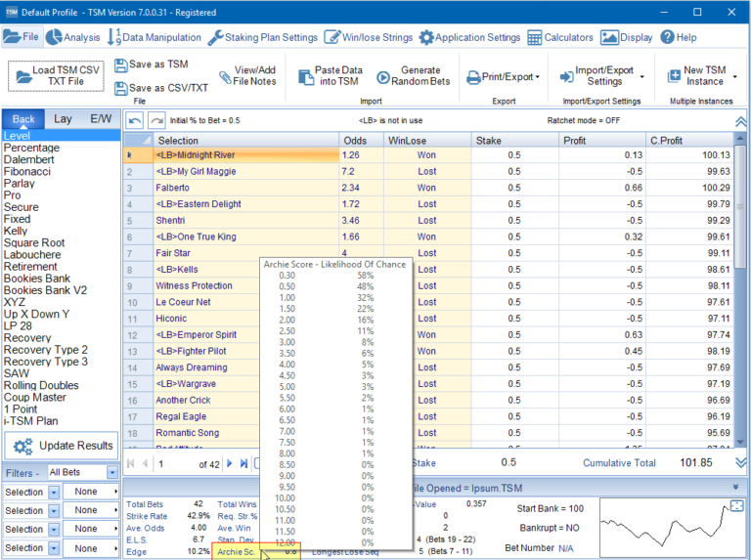Open Print/Export dropdown
The height and width of the screenshot is (560, 751).
click(x=504, y=76)
